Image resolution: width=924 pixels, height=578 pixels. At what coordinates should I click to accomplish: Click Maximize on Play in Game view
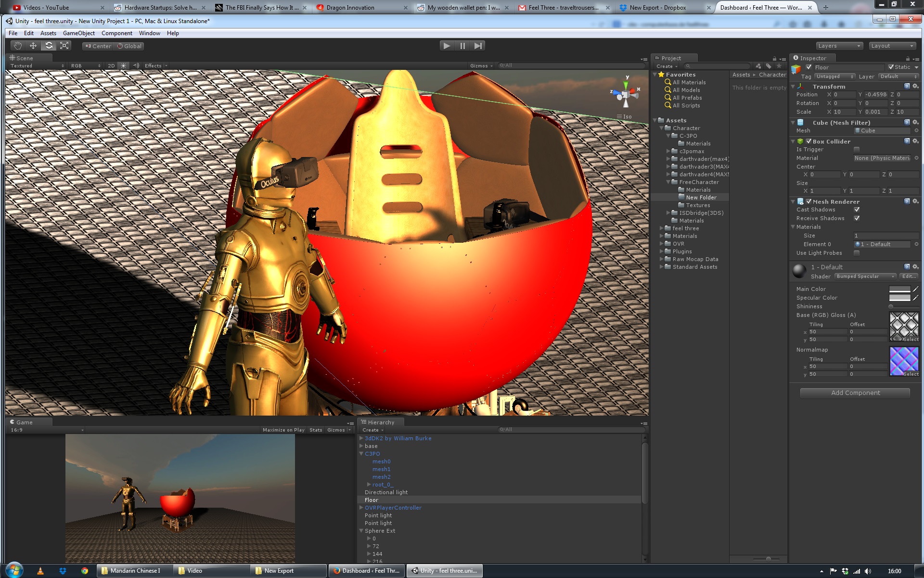tap(283, 430)
